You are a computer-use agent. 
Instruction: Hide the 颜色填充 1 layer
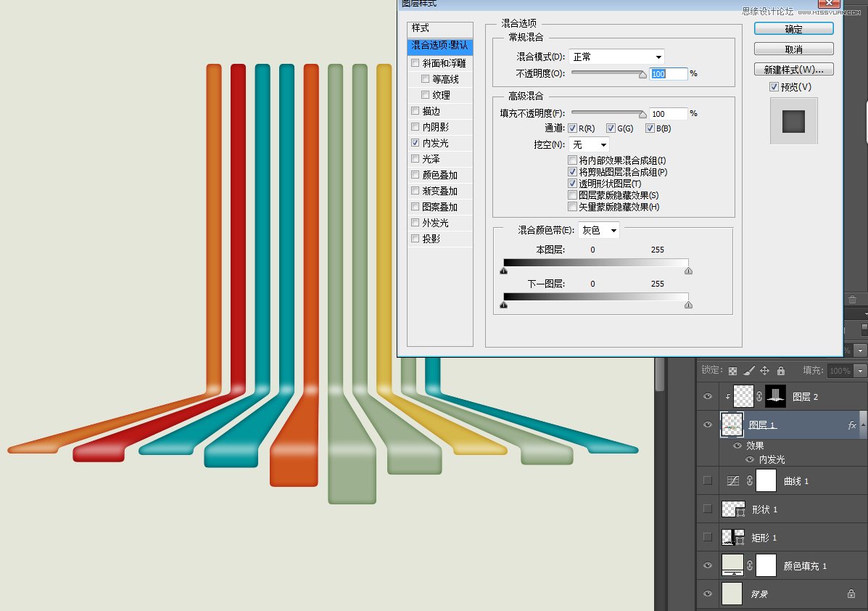pyautogui.click(x=708, y=565)
